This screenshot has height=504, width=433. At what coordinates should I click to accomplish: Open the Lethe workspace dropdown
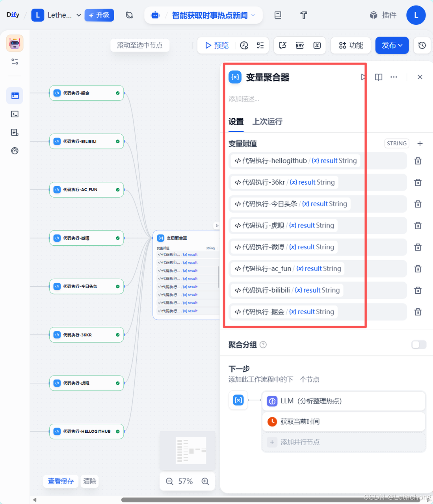point(56,15)
